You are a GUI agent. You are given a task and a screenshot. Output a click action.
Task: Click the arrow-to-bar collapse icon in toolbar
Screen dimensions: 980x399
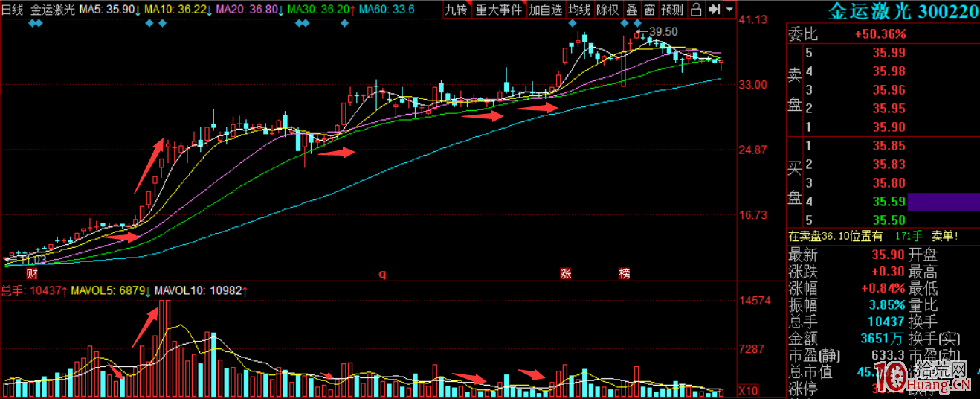pyautogui.click(x=713, y=10)
